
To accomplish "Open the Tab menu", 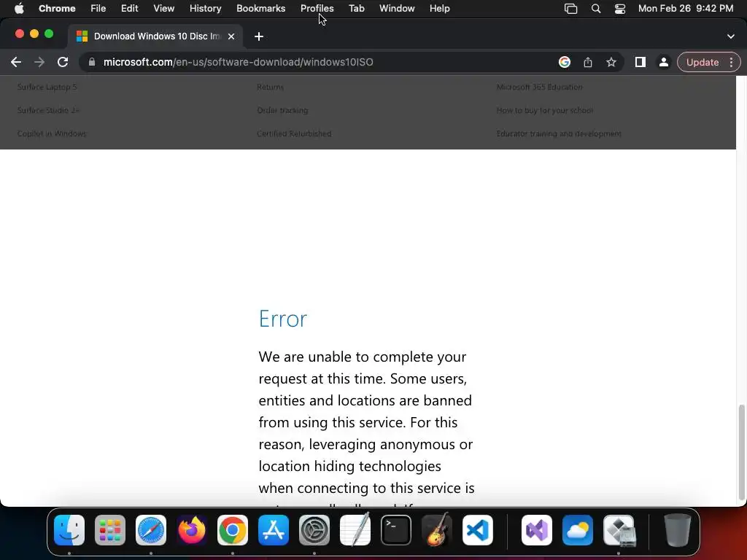I will pyautogui.click(x=356, y=9).
